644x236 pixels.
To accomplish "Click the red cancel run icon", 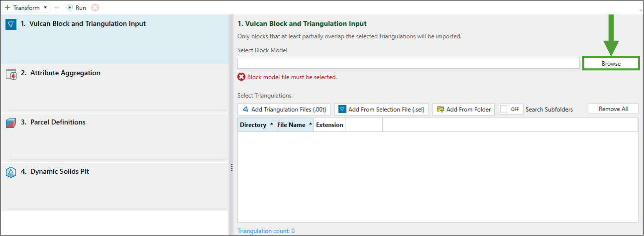I will 95,8.
